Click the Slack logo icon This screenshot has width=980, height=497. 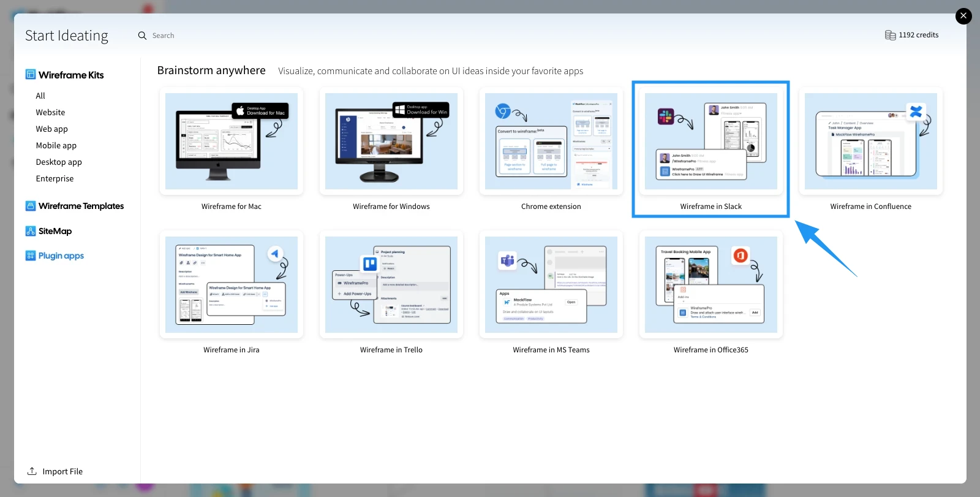[x=666, y=116]
